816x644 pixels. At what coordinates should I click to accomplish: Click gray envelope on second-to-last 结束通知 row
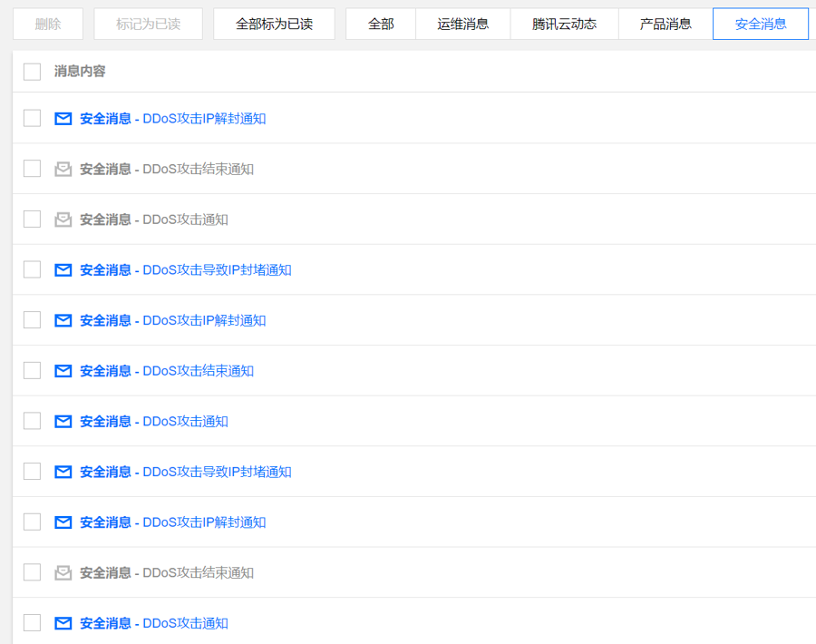click(x=63, y=571)
